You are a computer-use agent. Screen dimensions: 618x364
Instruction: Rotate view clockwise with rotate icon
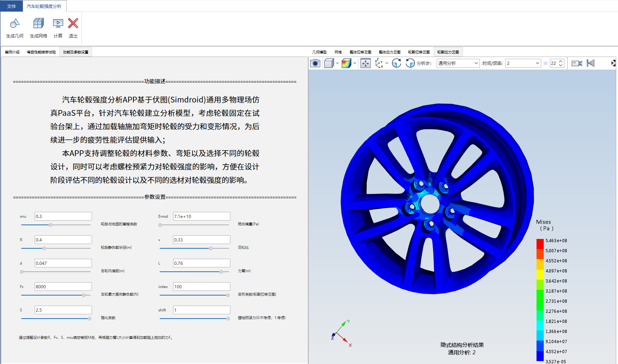pyautogui.click(x=397, y=63)
